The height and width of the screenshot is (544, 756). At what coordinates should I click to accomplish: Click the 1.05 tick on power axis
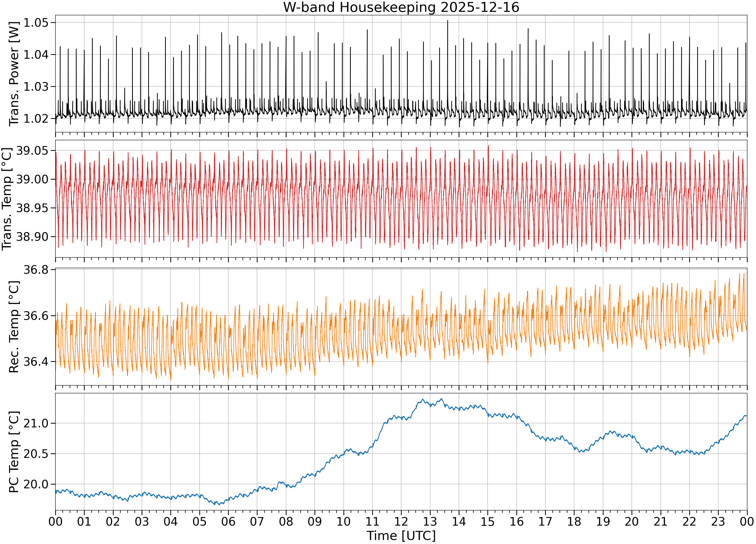coord(36,23)
